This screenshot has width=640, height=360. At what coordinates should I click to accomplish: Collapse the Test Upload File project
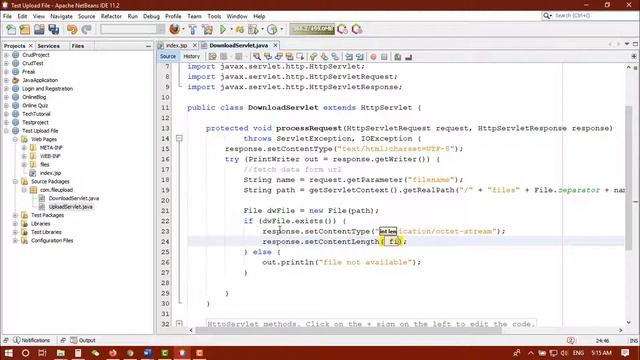pos(6,131)
